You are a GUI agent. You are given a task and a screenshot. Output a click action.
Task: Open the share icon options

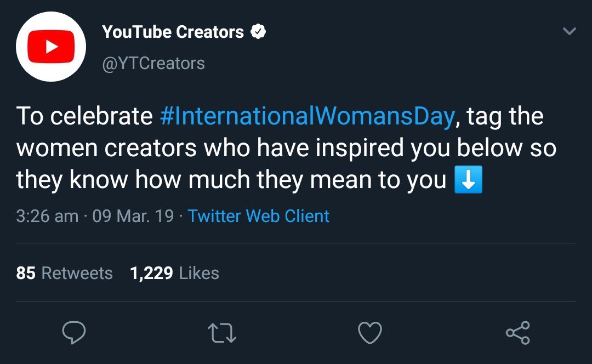tap(517, 333)
